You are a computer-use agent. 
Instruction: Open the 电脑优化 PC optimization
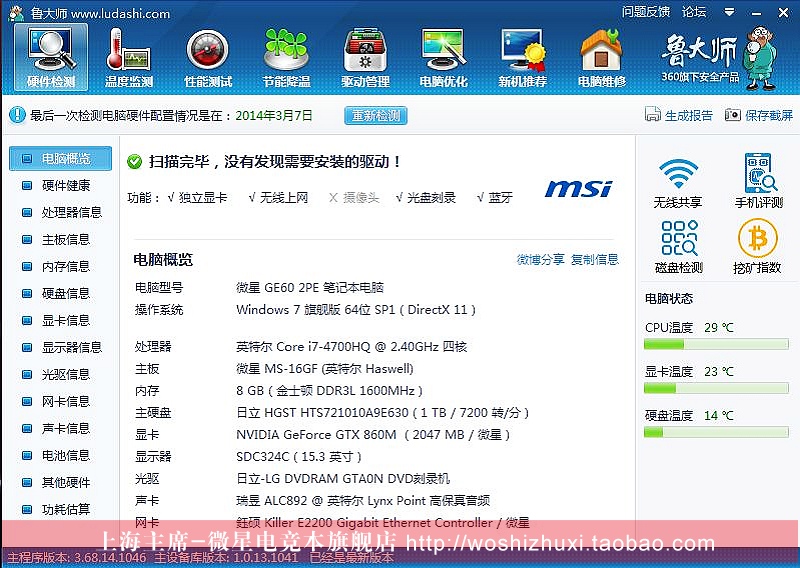[443, 58]
